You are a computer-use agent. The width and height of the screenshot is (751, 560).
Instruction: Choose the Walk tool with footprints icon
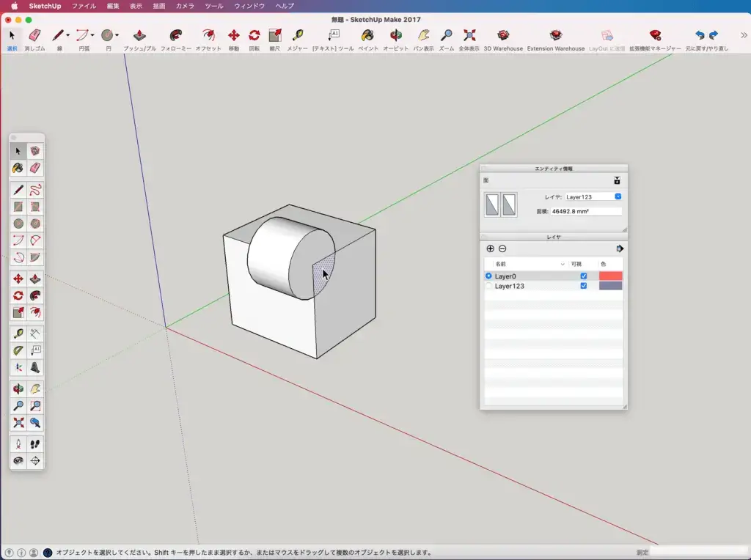click(35, 444)
